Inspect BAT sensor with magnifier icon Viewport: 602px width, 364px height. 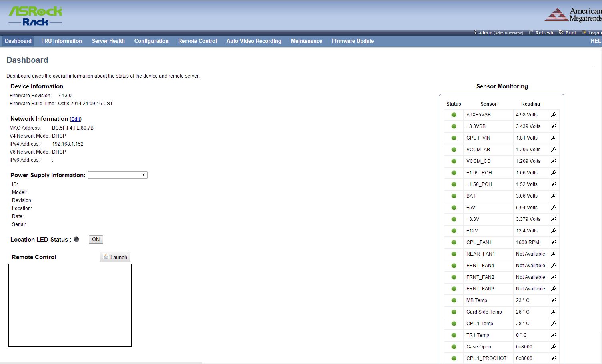click(x=554, y=196)
